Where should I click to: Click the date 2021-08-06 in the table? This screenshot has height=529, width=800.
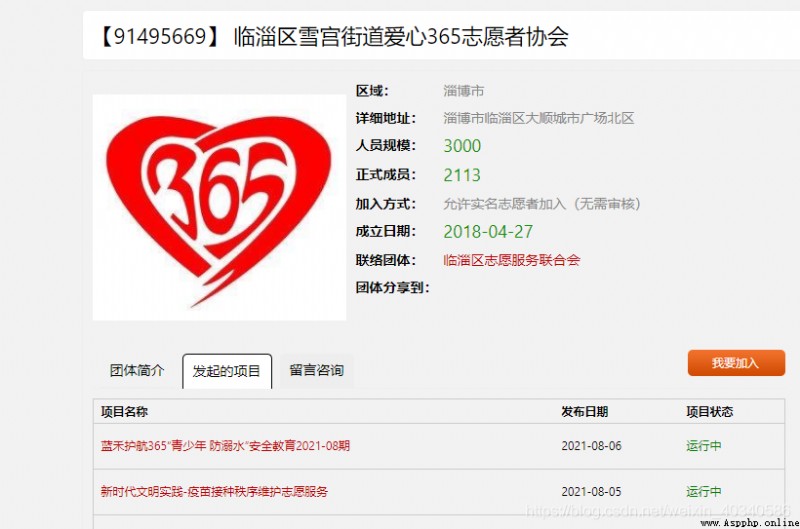point(591,446)
